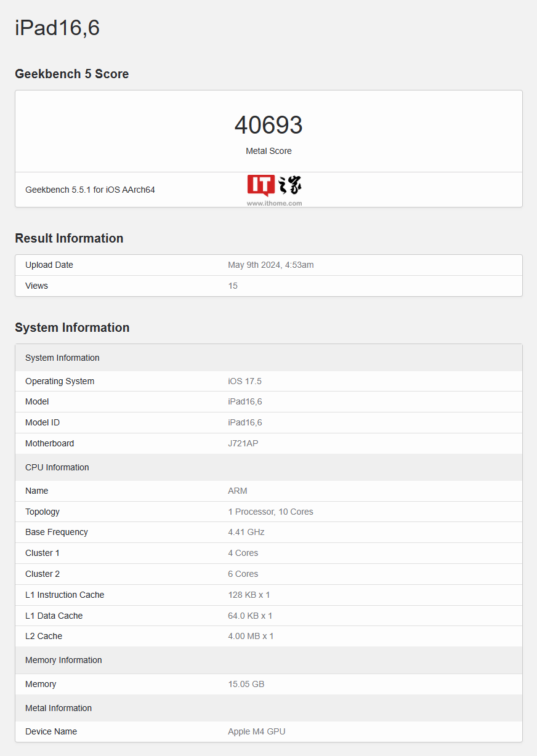Click the Memory value 15.05 GB
This screenshot has height=756, width=537.
(x=246, y=684)
